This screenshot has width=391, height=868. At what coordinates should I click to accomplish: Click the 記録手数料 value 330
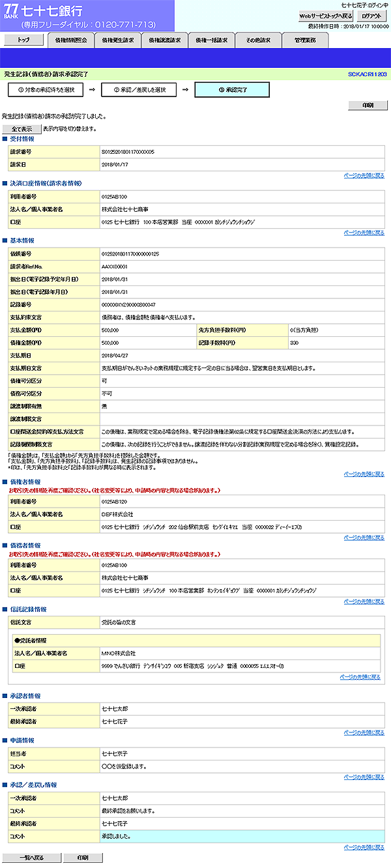point(294,342)
